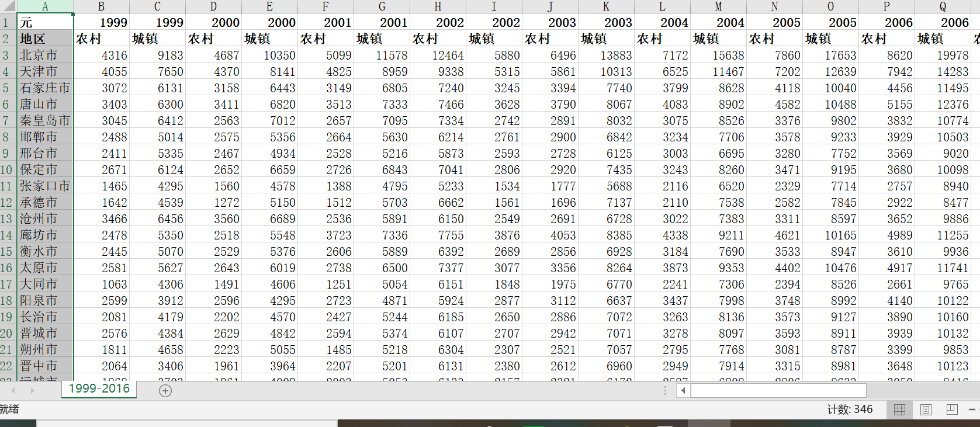Viewport: 980px width, 427px height.
Task: Click the zoom out minus button
Action: pyautogui.click(x=972, y=409)
